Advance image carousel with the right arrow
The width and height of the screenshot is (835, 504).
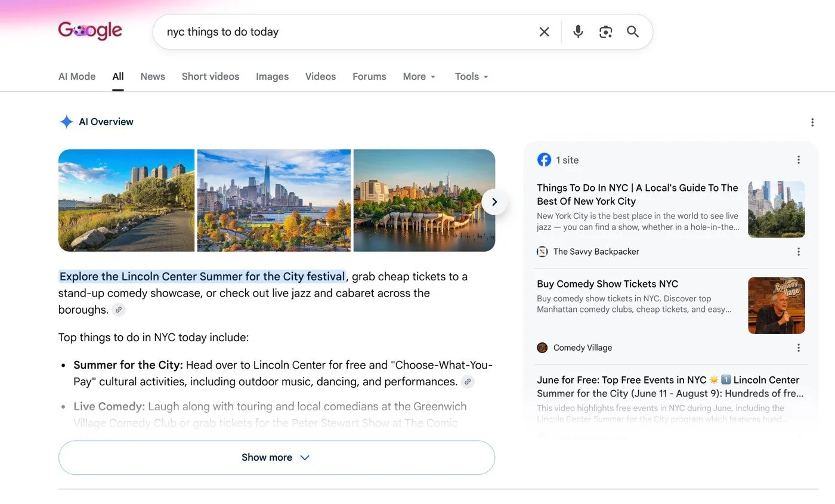(494, 202)
